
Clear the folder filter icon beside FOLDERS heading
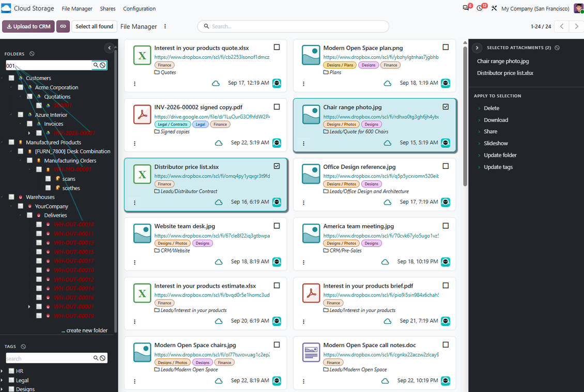tap(32, 54)
